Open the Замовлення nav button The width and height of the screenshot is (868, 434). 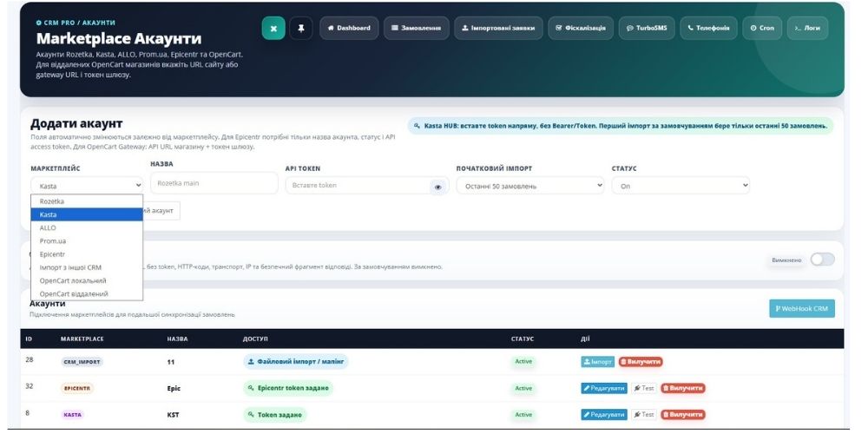point(417,29)
